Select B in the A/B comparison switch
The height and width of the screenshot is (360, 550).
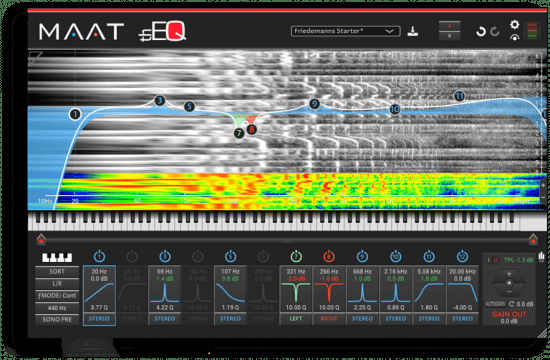point(449,35)
